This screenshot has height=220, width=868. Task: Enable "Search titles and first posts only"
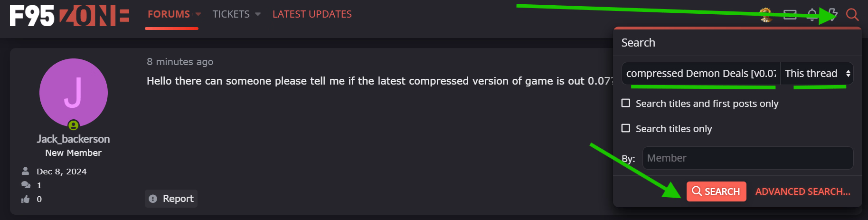626,103
